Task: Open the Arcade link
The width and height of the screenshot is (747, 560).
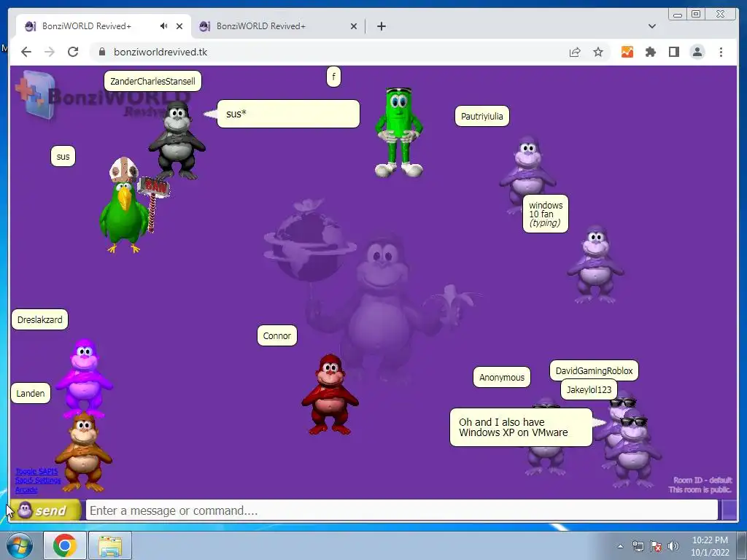Action: [x=26, y=489]
